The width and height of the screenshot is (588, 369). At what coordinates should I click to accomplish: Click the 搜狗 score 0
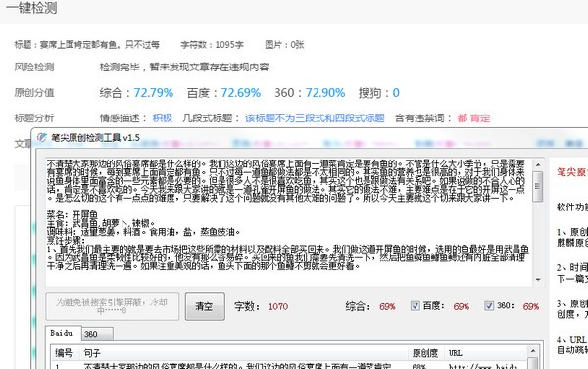pos(396,93)
